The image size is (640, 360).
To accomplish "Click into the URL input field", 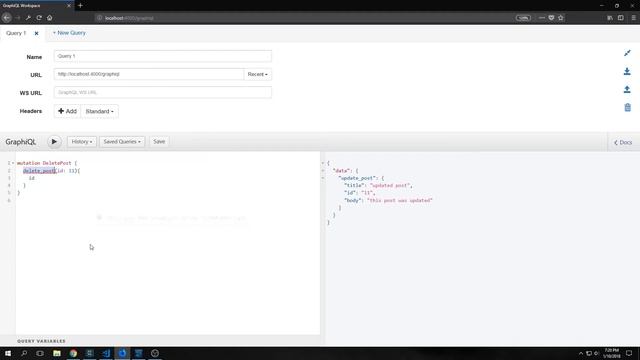I will pyautogui.click(x=149, y=74).
